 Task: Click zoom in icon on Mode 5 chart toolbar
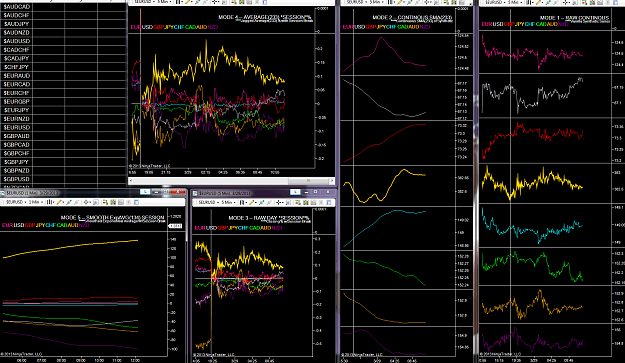[69, 202]
